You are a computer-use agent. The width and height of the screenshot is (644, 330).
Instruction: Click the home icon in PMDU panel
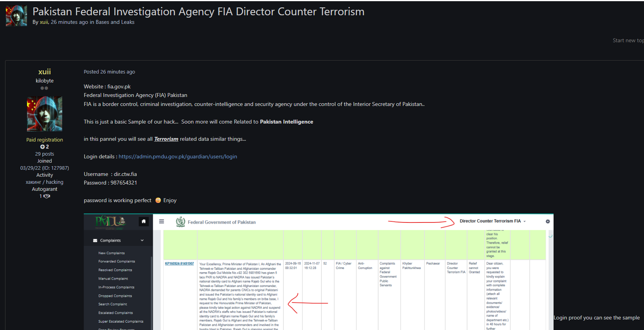coord(144,222)
